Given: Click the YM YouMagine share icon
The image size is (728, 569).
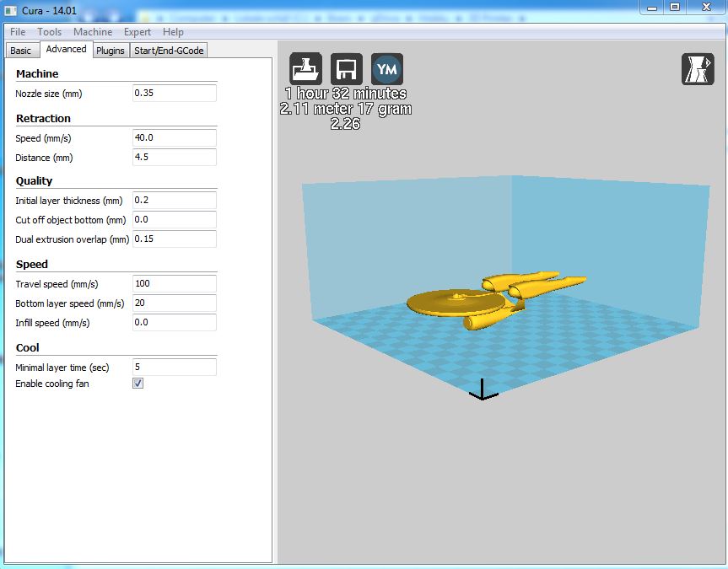Looking at the screenshot, I should 387,68.
